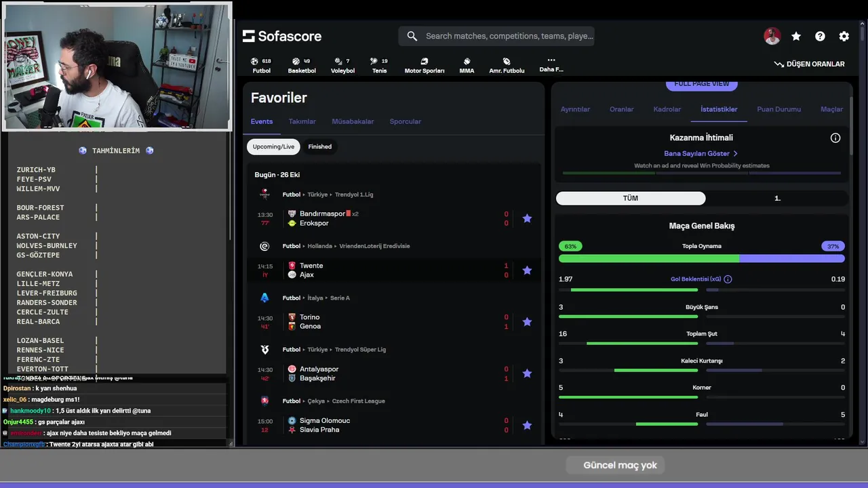Screen dimensions: 868x488
Task: Click the TAHMİNLERİM heading text
Action: point(116,150)
